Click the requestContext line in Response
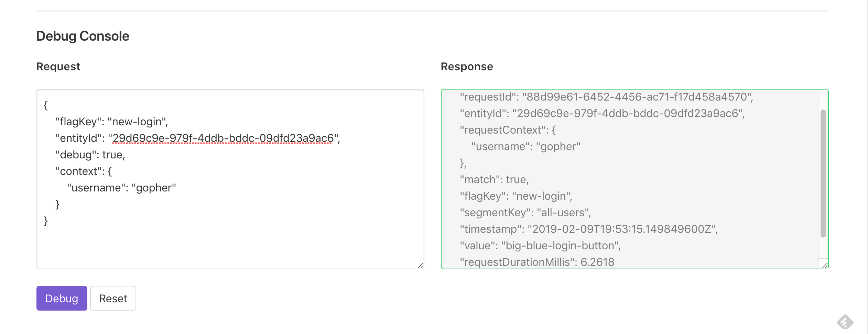Screen dimensions: 868x334 pos(508,130)
